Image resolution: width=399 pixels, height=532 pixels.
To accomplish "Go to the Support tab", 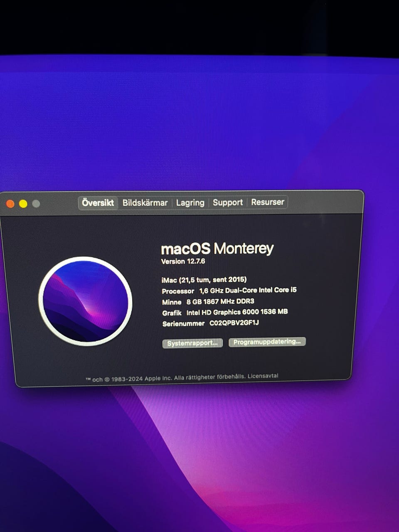I will pyautogui.click(x=227, y=202).
